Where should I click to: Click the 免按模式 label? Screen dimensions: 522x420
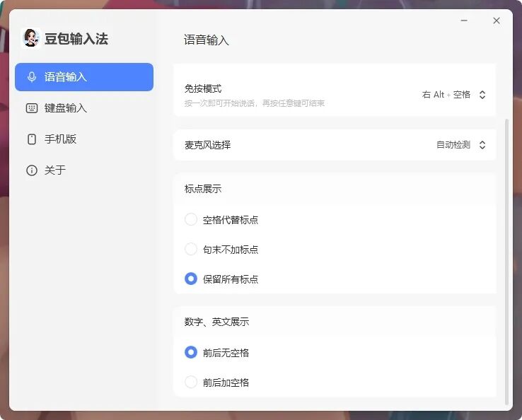(203, 89)
